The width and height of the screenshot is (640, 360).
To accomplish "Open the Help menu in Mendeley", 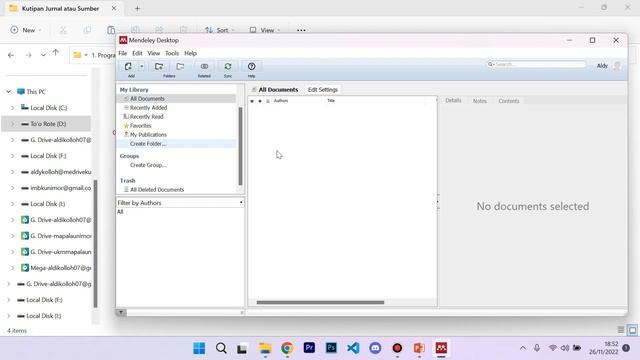I will coord(190,53).
